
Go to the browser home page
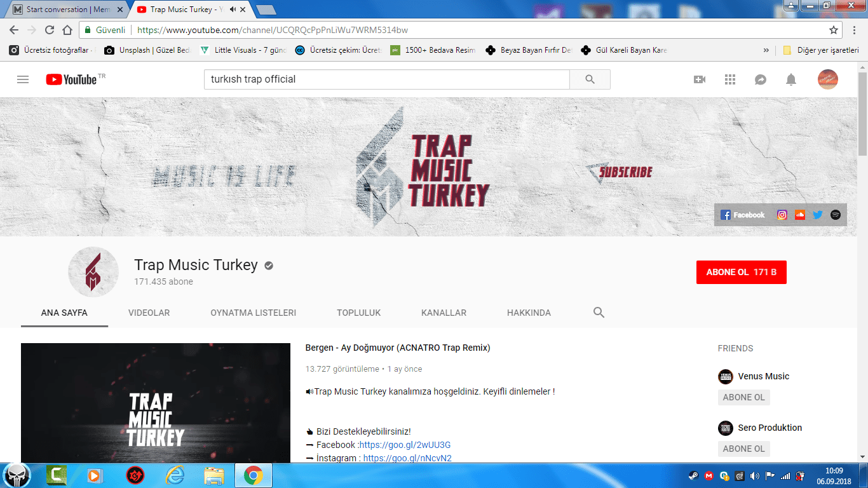tap(67, 30)
